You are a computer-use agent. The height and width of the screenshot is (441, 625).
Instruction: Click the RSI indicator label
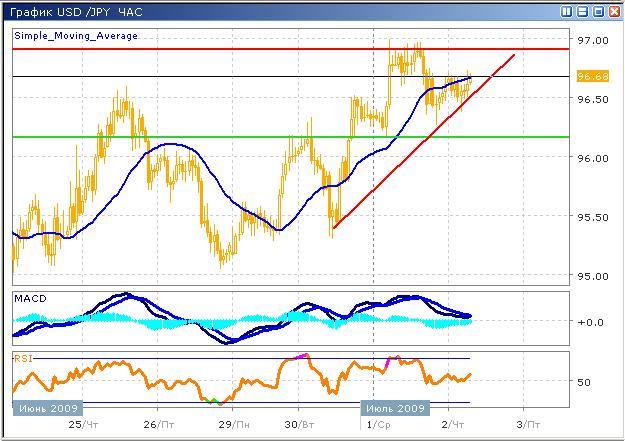tap(22, 356)
